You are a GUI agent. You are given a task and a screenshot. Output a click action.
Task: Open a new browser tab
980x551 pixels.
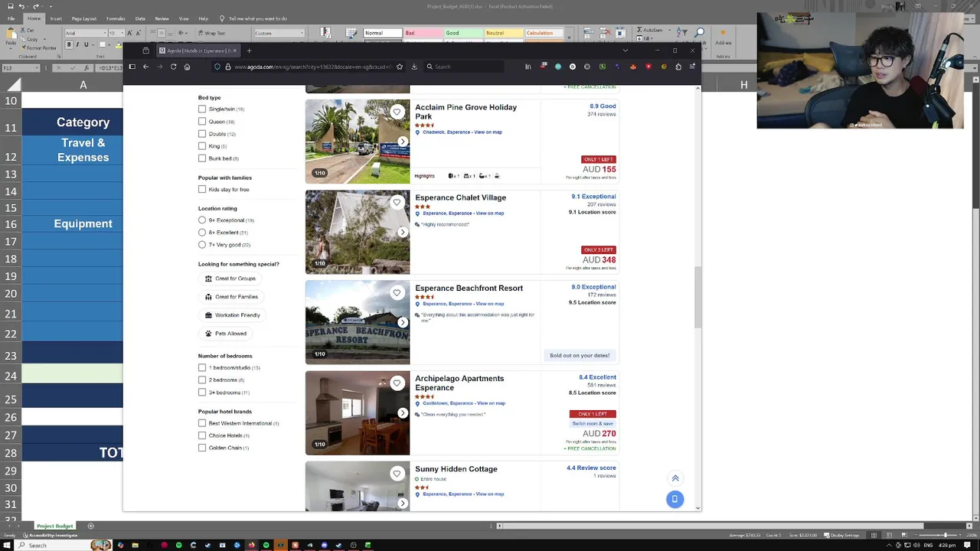249,51
